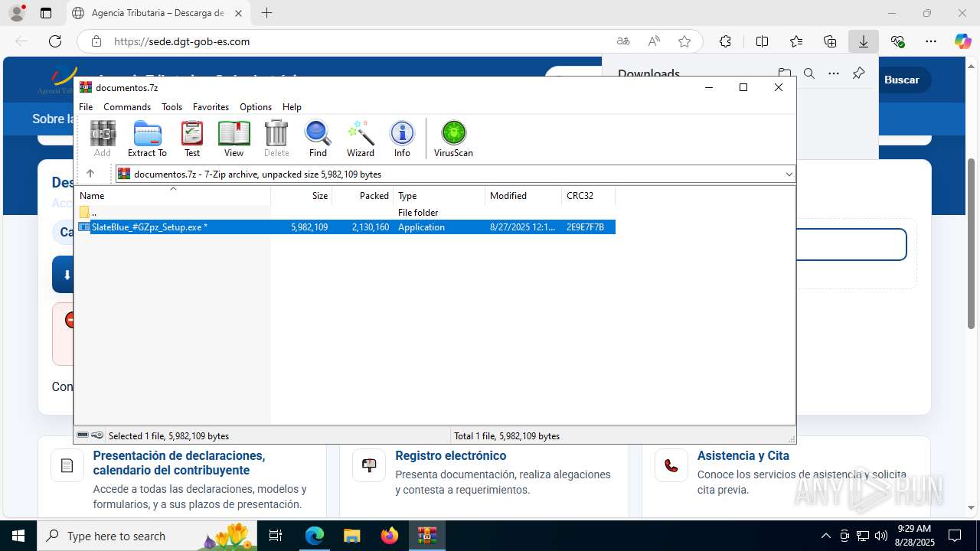Click the CRC32 value 2E9E7F7B
This screenshot has width=980, height=551.
[585, 227]
